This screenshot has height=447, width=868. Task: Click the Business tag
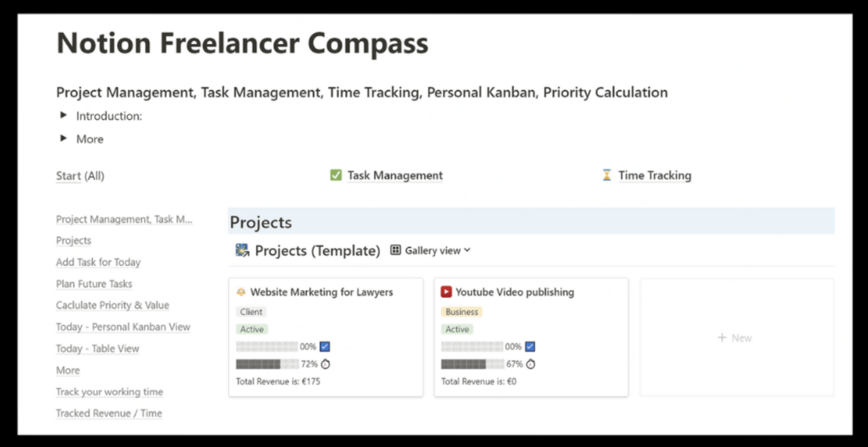tap(462, 311)
